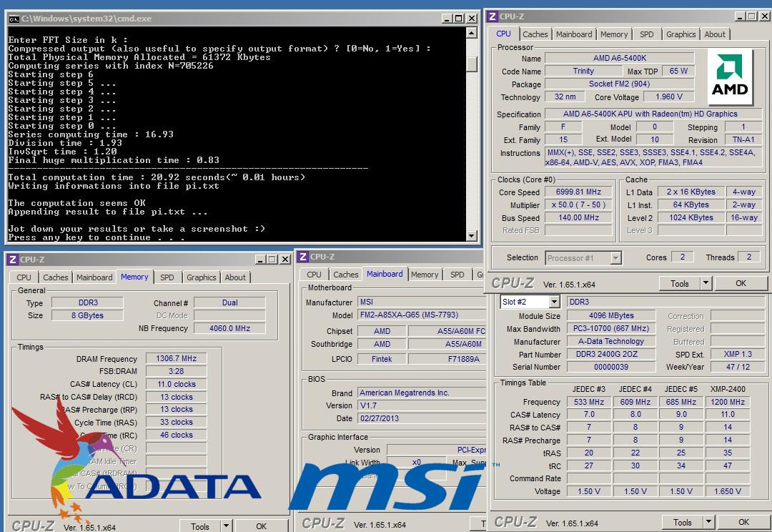Viewport: 772px width, 532px height.
Task: Click cmd window scrollbar down arrow
Action: tap(471, 235)
